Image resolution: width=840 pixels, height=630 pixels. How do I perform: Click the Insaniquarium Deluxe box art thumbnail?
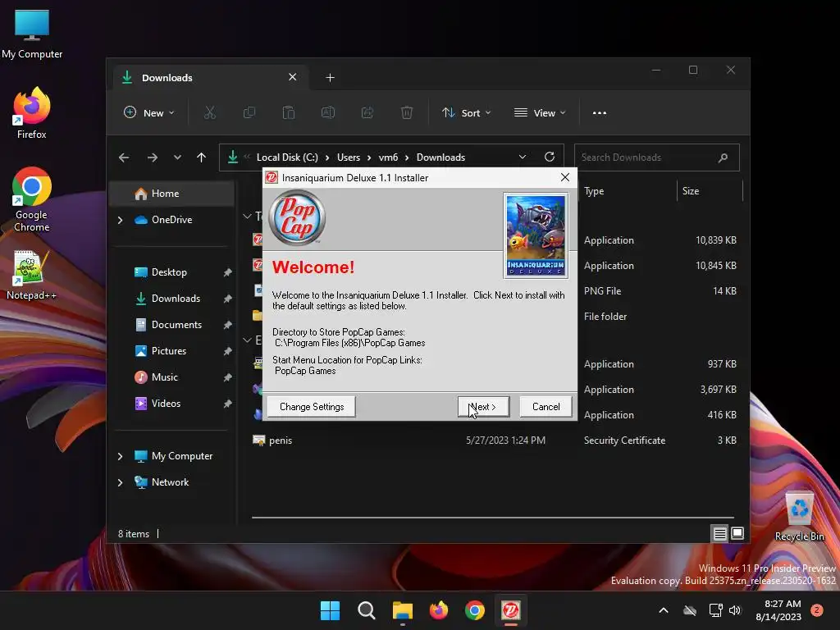point(536,235)
